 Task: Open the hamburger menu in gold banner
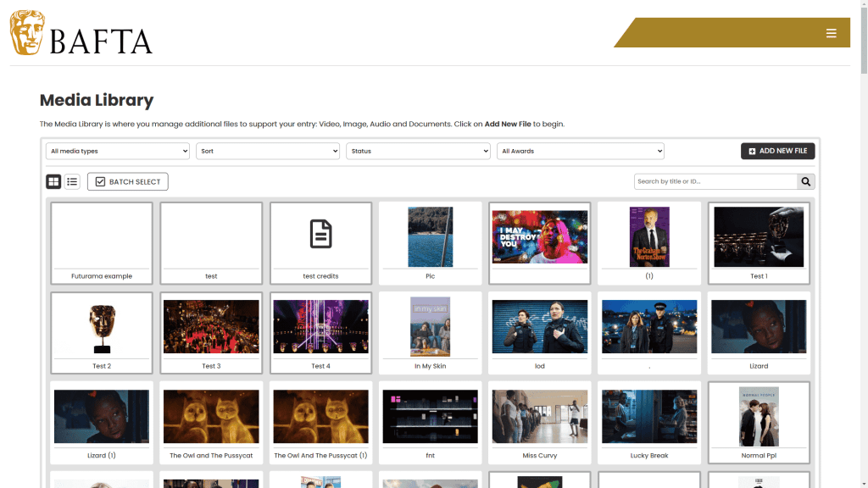[x=831, y=33]
